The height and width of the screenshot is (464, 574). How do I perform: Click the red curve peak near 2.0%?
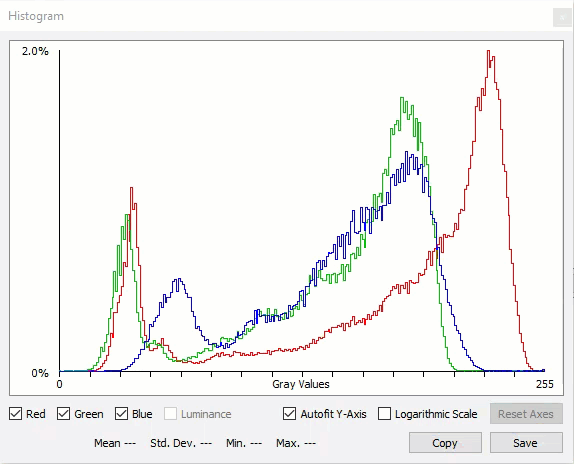click(x=488, y=51)
